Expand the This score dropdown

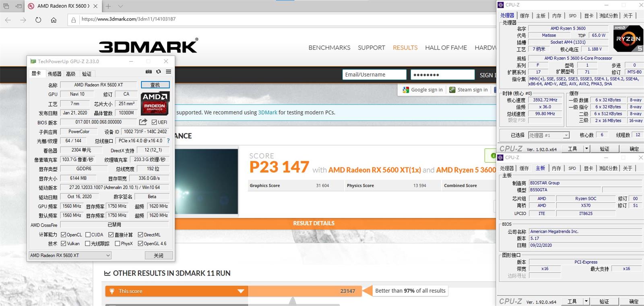(241, 291)
